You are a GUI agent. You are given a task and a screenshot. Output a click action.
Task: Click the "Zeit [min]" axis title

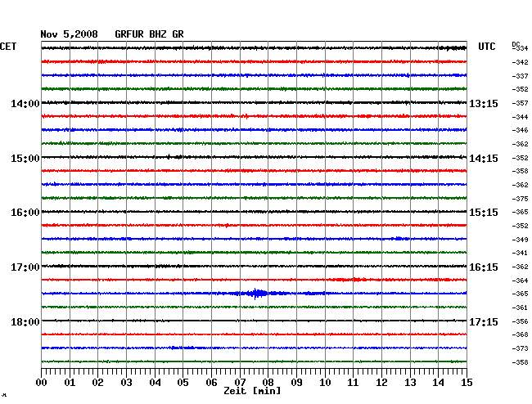(x=252, y=391)
